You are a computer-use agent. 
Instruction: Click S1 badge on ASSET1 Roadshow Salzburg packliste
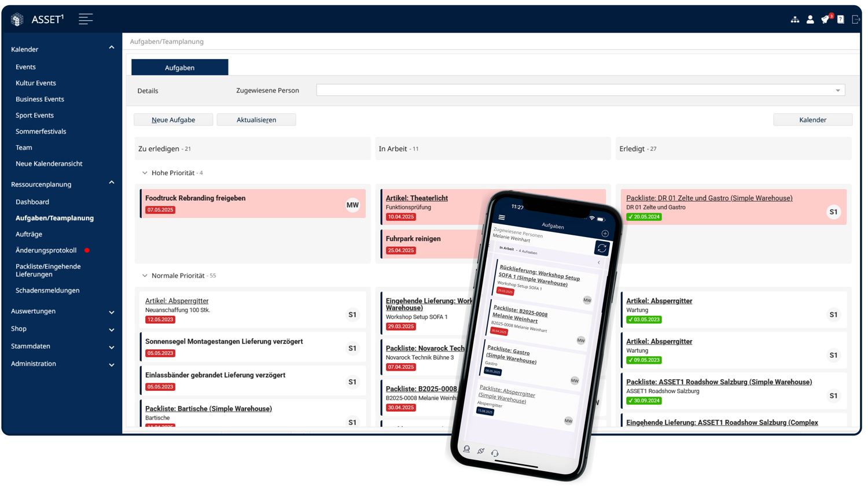click(x=833, y=396)
